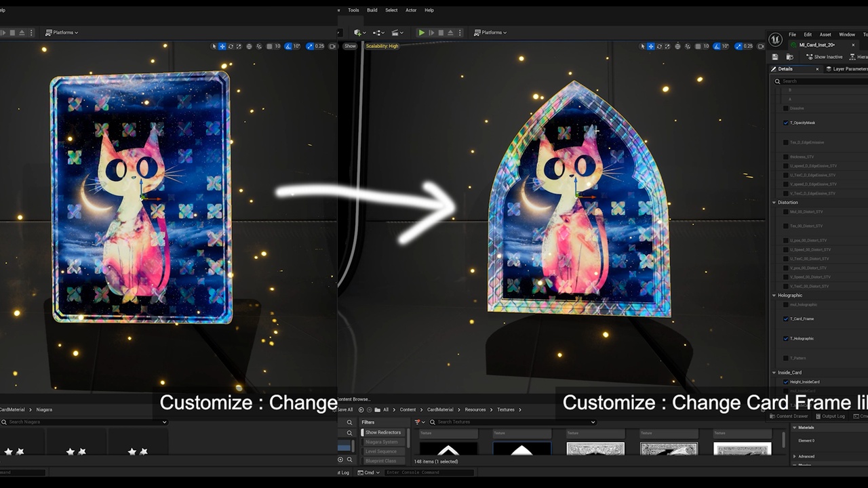This screenshot has width=868, height=488.
Task: Click the Search Textures field
Action: tap(513, 422)
